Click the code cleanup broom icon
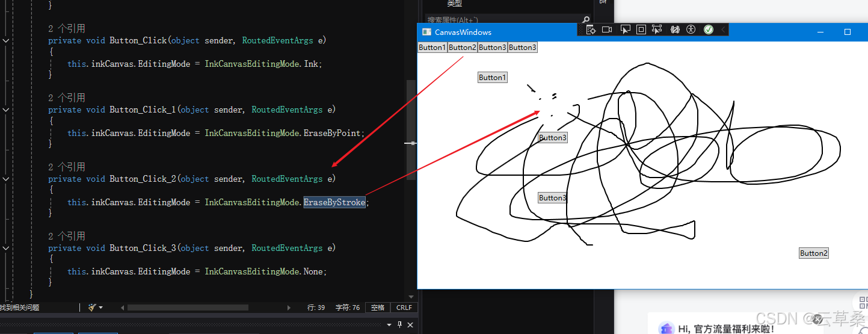The image size is (868, 334). (91, 308)
